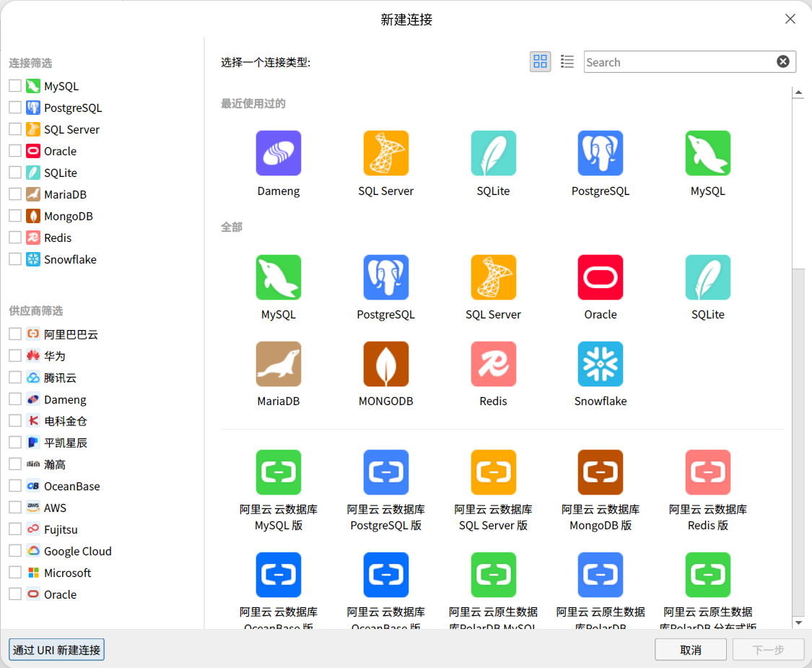812x668 pixels.
Task: Enable the MySQL connection filter checkbox
Action: (15, 86)
